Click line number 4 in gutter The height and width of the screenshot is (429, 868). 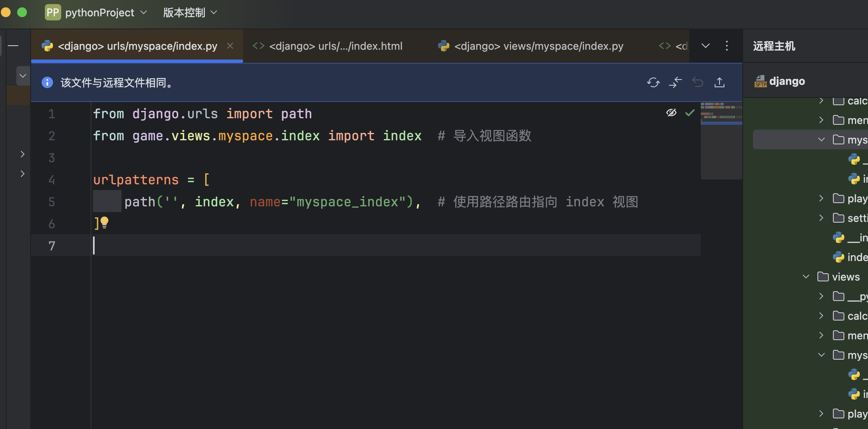52,180
